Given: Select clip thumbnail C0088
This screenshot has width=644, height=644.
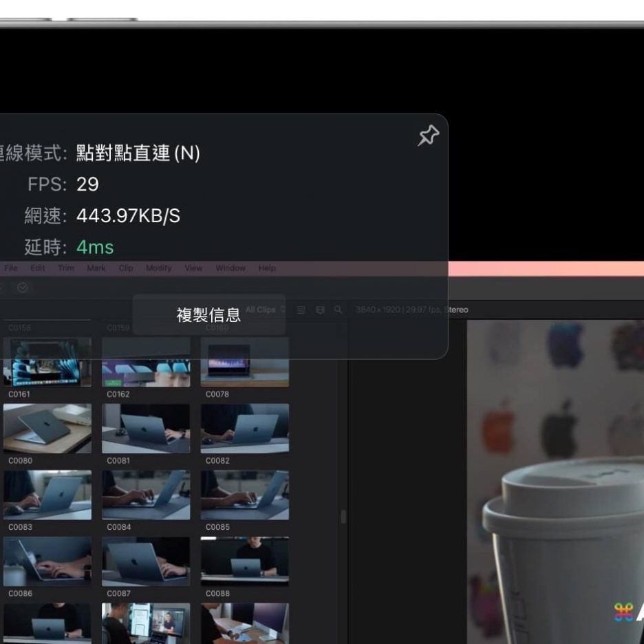Looking at the screenshot, I should [244, 561].
